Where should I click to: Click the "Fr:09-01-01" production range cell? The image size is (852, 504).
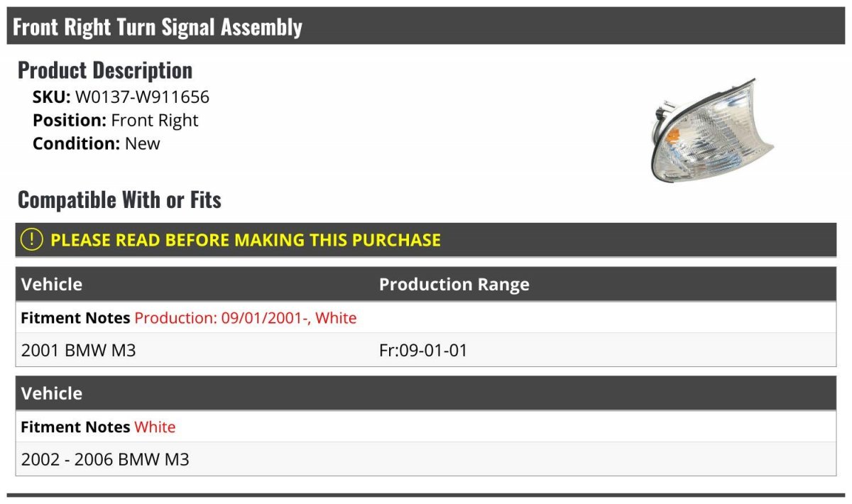(423, 350)
